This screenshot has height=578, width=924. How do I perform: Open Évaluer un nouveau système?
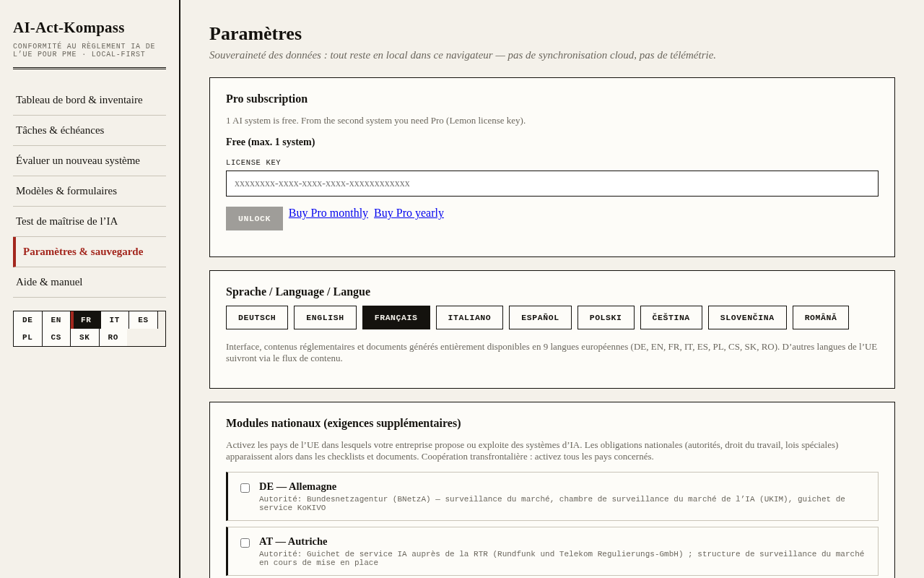90,160
